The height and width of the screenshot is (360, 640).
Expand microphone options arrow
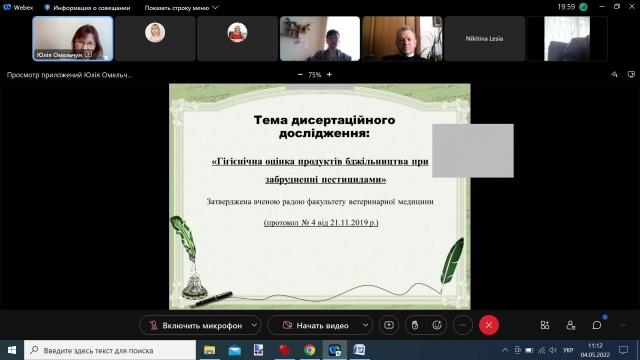[x=254, y=325]
